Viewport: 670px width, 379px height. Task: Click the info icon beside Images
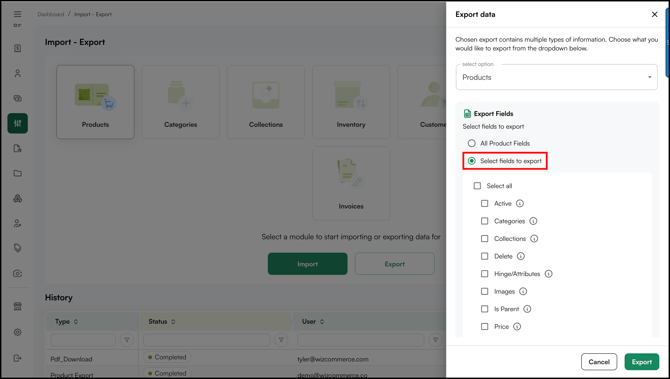point(523,291)
